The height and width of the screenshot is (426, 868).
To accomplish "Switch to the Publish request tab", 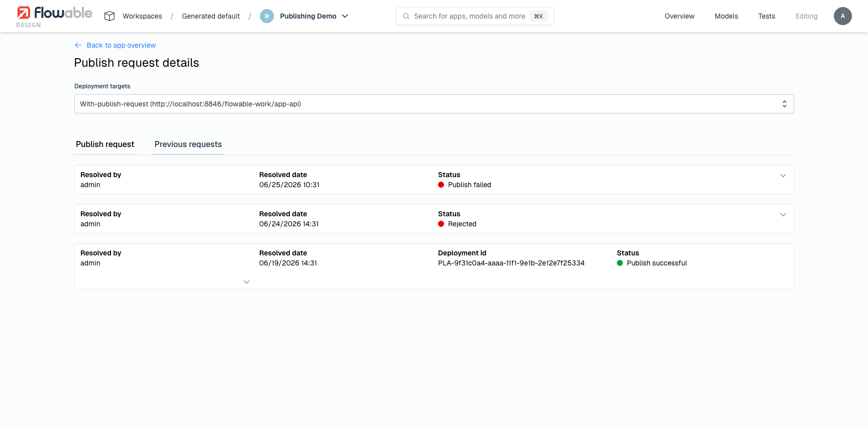I will pyautogui.click(x=105, y=145).
